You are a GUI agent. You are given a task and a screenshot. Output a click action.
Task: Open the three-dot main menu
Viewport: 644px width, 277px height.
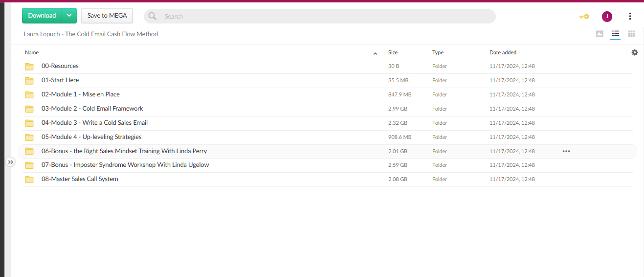click(630, 16)
